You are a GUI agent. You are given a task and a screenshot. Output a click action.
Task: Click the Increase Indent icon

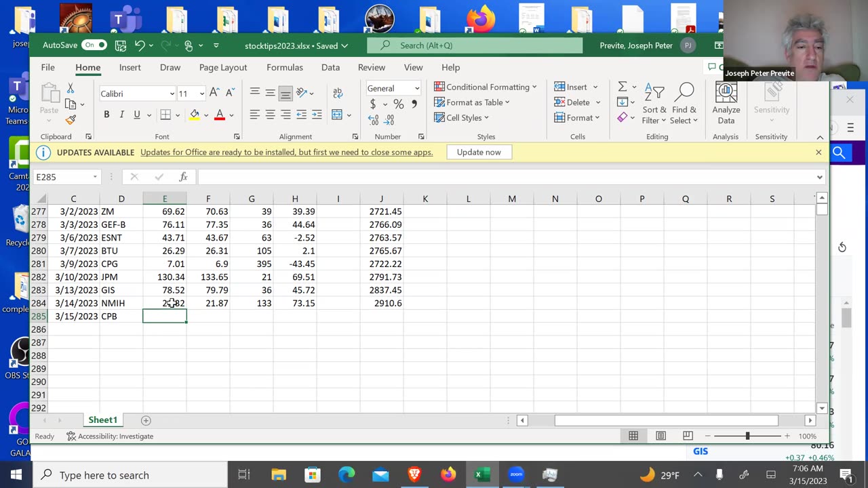pyautogui.click(x=317, y=115)
